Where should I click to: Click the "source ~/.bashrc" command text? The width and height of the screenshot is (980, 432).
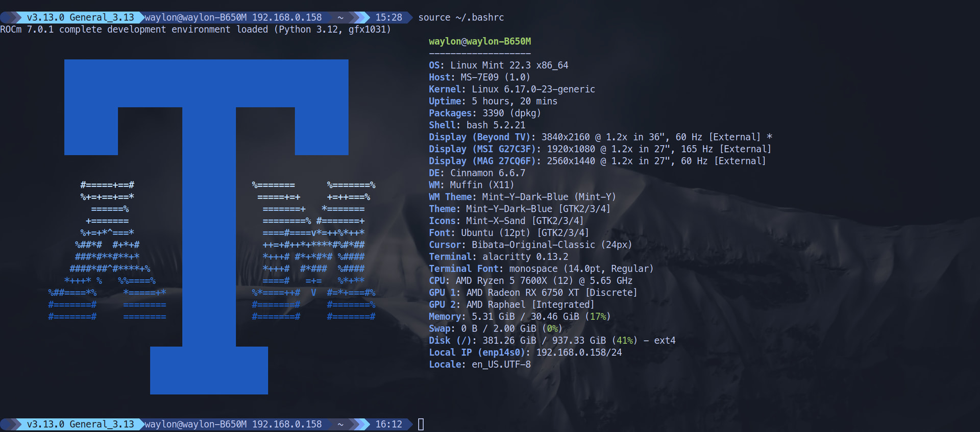[461, 17]
